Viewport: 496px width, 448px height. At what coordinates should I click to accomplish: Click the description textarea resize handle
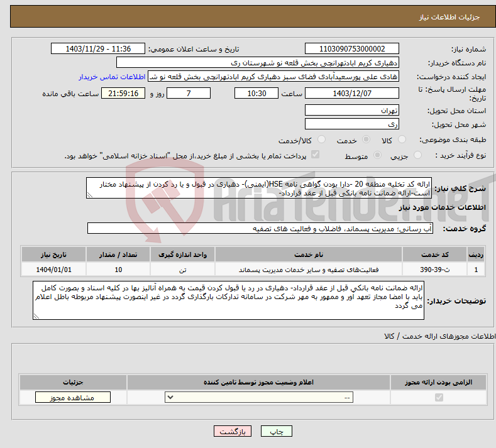pyautogui.click(x=89, y=195)
